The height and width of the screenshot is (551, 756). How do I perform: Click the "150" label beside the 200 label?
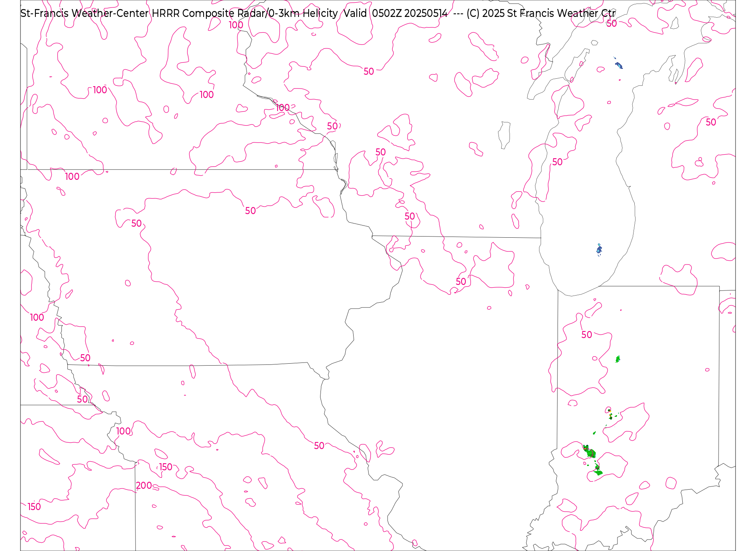pyautogui.click(x=166, y=467)
